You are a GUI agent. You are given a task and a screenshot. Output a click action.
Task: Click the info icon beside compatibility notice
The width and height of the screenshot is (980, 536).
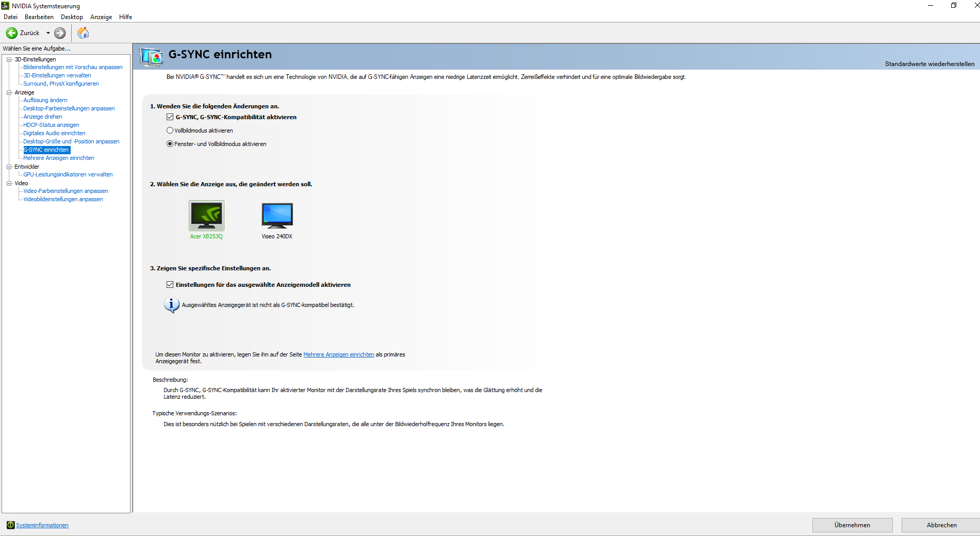click(x=171, y=305)
